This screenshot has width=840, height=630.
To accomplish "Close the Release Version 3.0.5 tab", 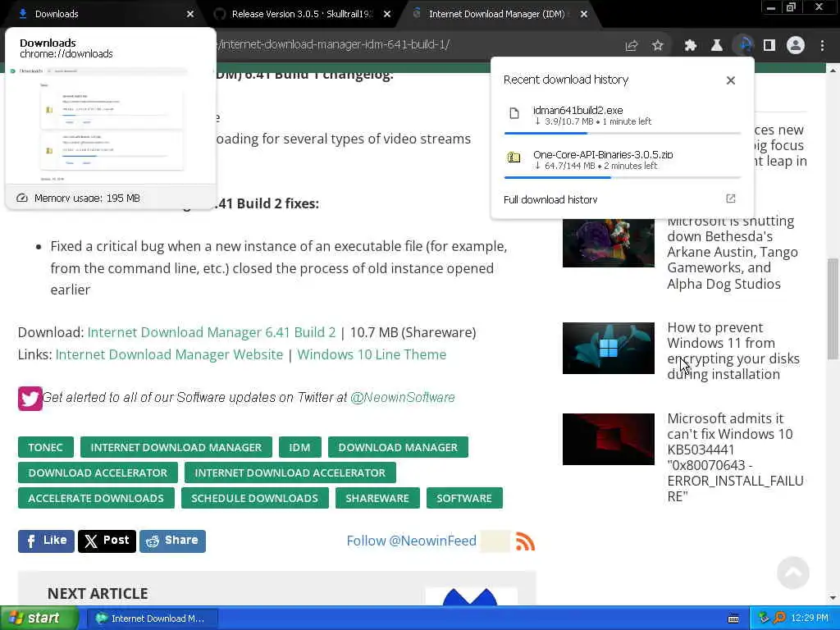I will pos(387,14).
